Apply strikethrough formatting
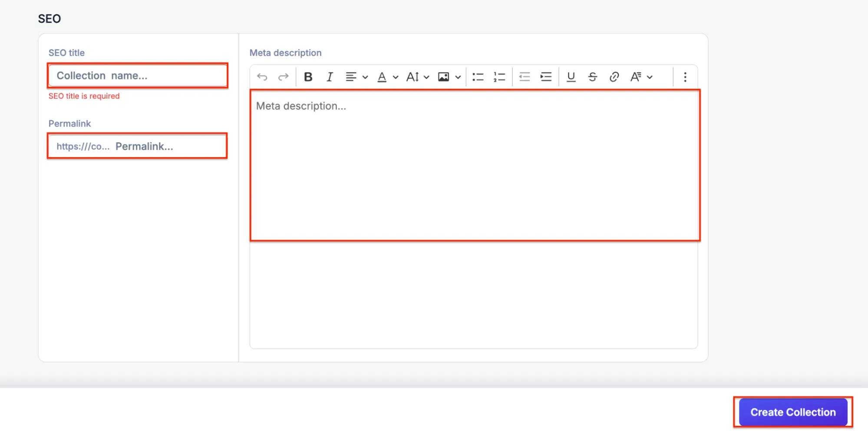The image size is (868, 431). tap(593, 77)
